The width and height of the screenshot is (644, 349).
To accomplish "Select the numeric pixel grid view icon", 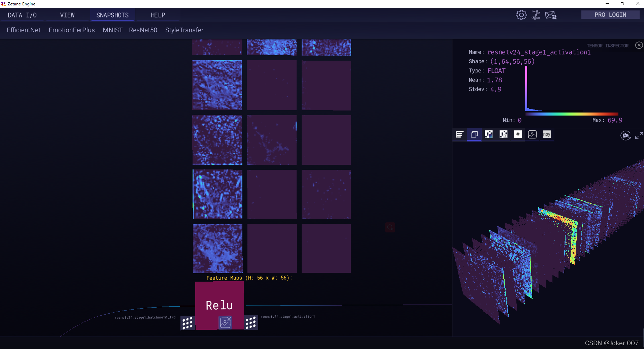I will (x=503, y=134).
